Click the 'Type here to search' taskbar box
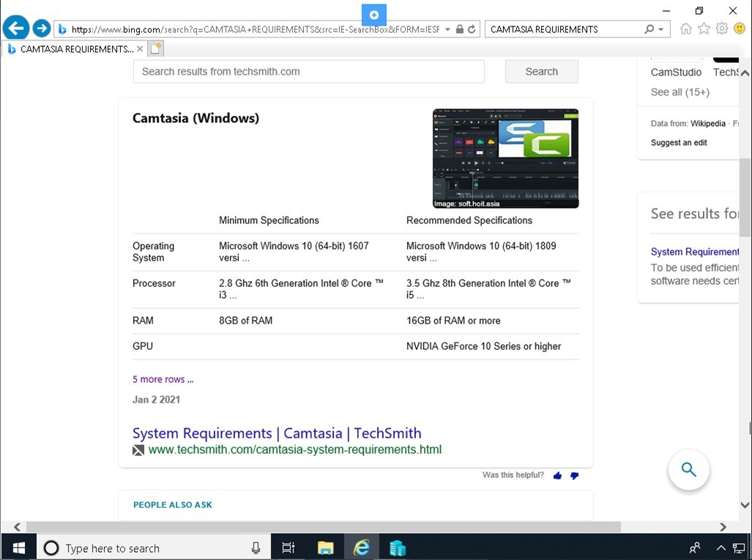The width and height of the screenshot is (752, 560). (x=154, y=548)
